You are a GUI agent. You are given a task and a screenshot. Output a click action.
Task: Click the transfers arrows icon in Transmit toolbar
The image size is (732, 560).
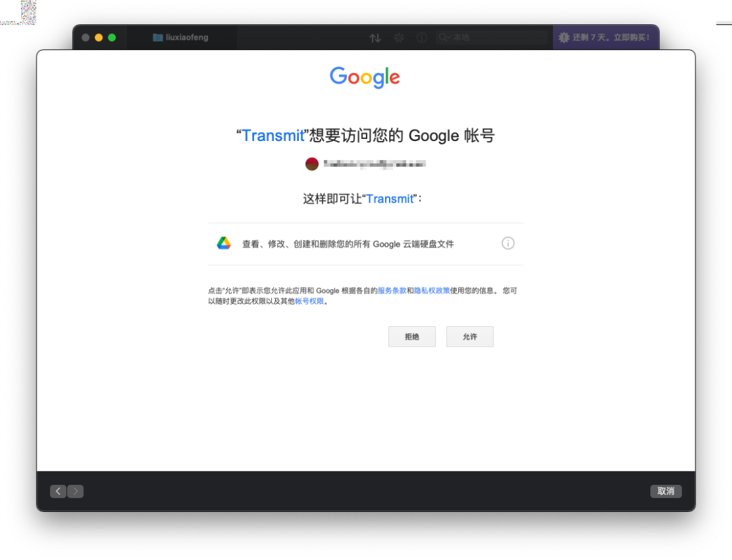[375, 38]
